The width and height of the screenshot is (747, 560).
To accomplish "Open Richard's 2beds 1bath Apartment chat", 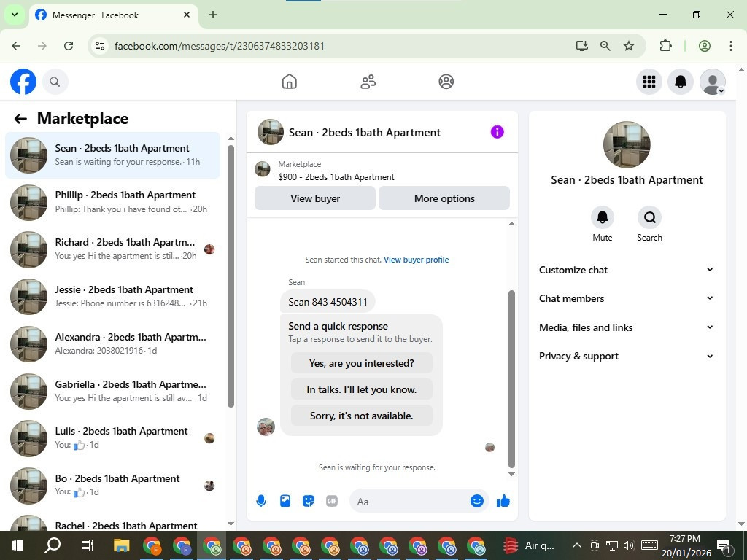I will [113, 249].
